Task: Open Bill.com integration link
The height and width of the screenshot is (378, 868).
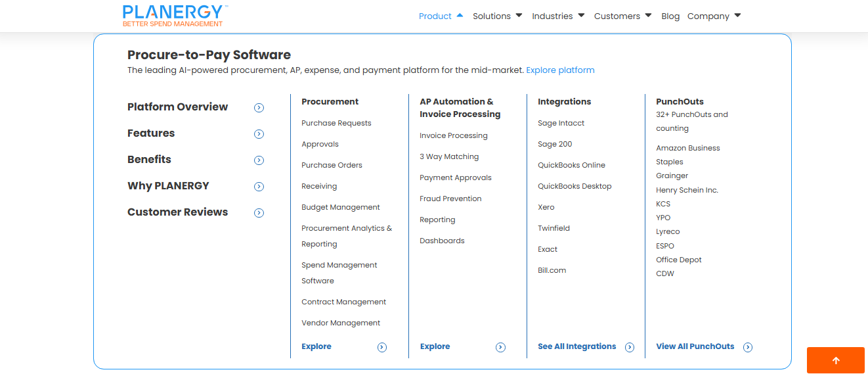Action: click(x=552, y=270)
